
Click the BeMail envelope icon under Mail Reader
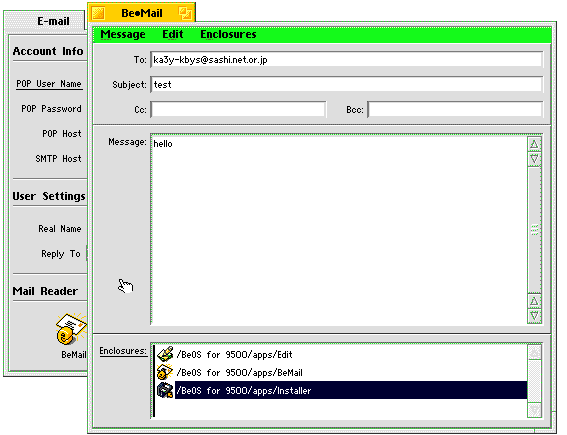click(72, 328)
